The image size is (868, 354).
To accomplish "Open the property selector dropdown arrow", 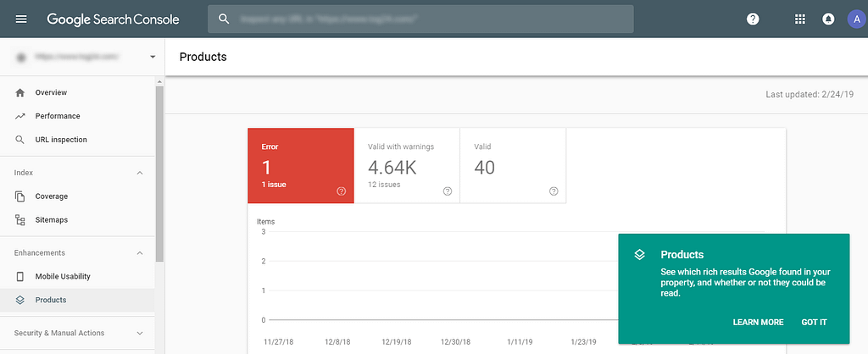I will (x=153, y=57).
